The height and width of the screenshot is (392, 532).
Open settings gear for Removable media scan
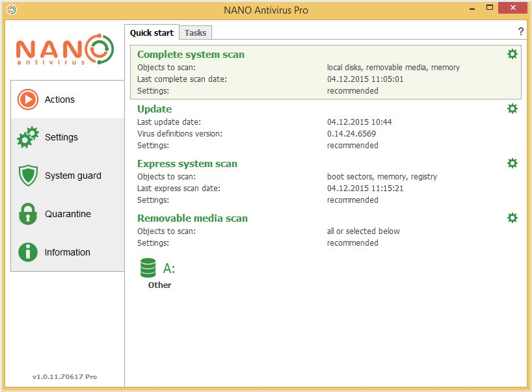click(512, 218)
